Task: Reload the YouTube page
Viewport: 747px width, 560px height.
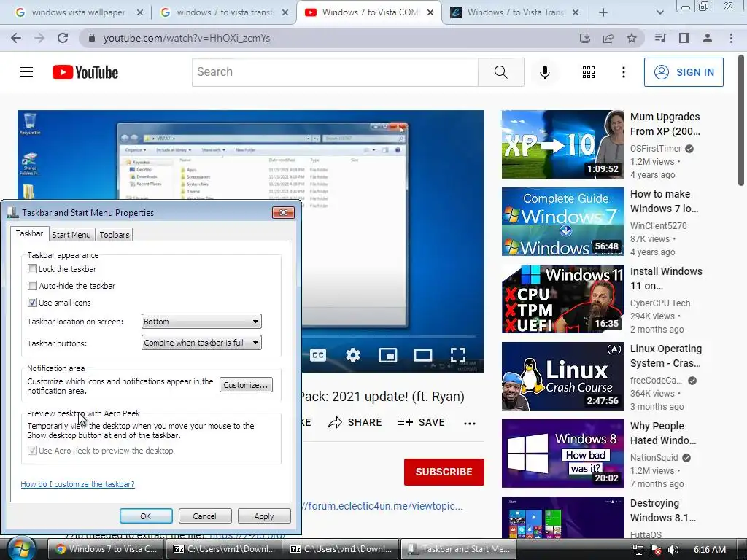Action: (x=63, y=38)
